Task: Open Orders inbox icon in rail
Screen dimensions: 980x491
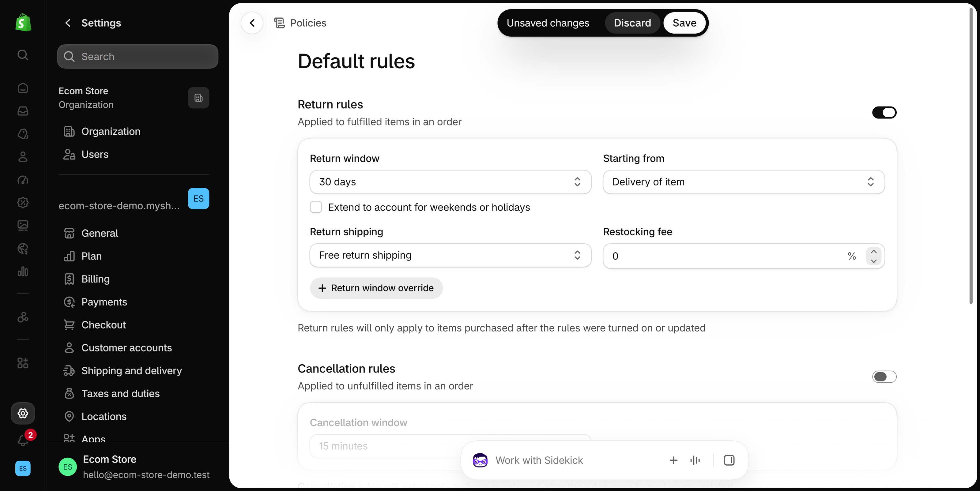Action: click(x=23, y=111)
